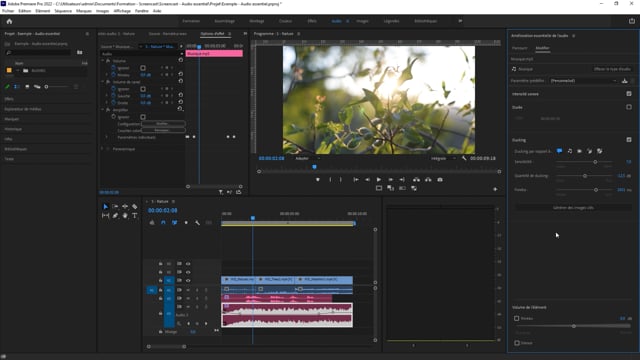Image resolution: width=640 pixels, height=360 pixels.
Task: Enable Intensité sonore checkbox
Action: pyautogui.click(x=629, y=94)
